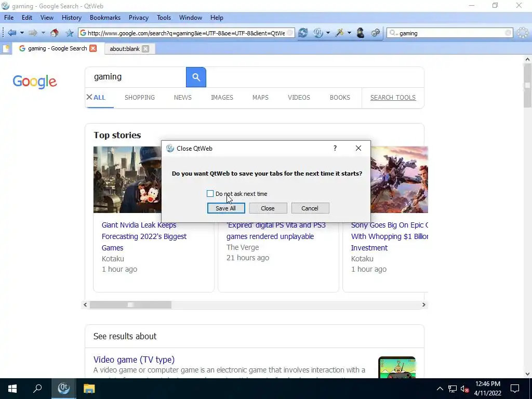532x399 pixels.
Task: Click the private browsing spy icon
Action: [361, 33]
